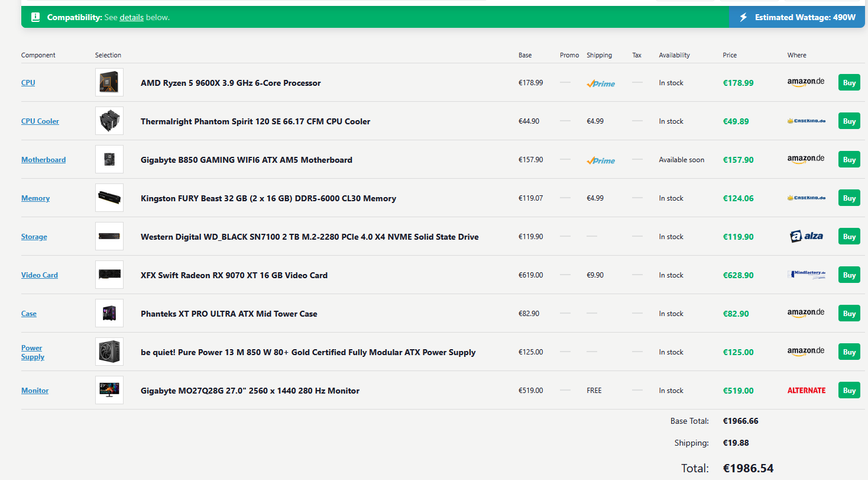
Task: Click the Prime shipping icon in Motherboard row
Action: pos(601,160)
